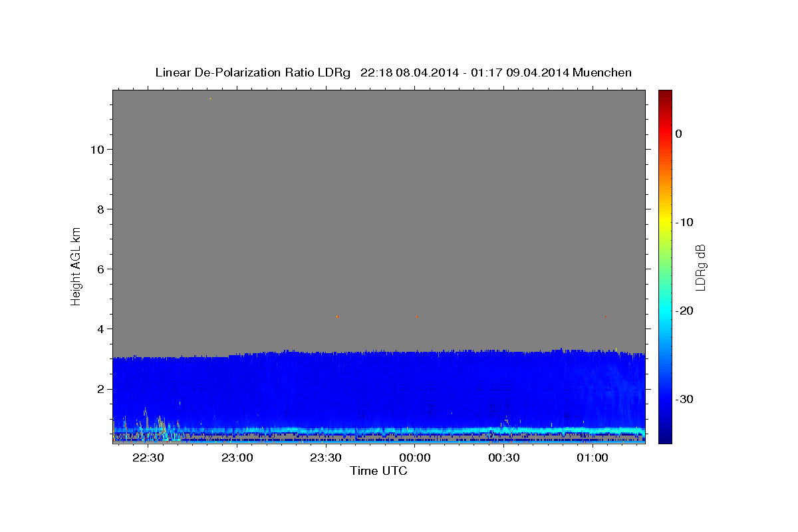The width and height of the screenshot is (798, 532).
Task: Select the 00:30 time tick label
Action: [x=503, y=458]
